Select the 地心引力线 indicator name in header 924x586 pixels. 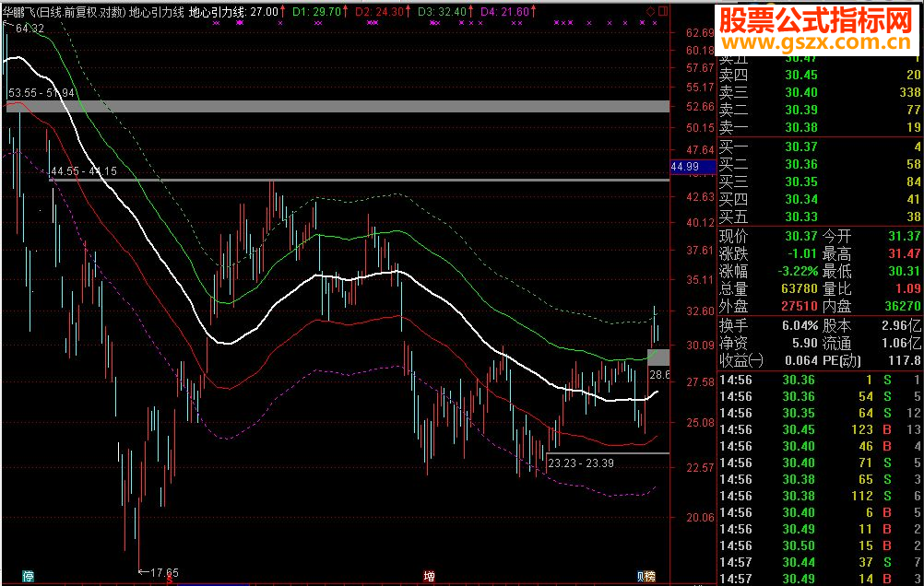click(156, 12)
